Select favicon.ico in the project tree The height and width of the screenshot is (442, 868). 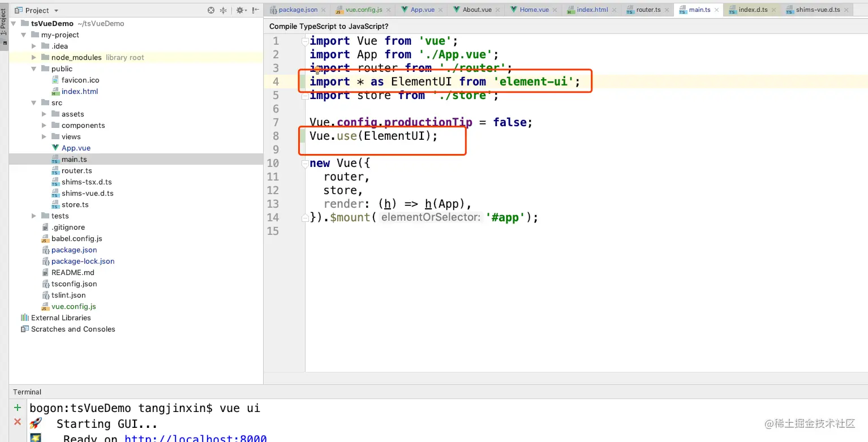(80, 80)
